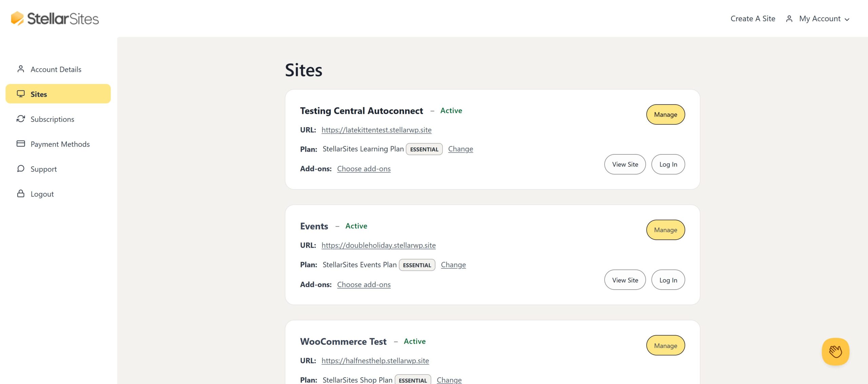Click the ESSENTIAL badge on Events plan
Screen dimensions: 868x384
(x=417, y=265)
